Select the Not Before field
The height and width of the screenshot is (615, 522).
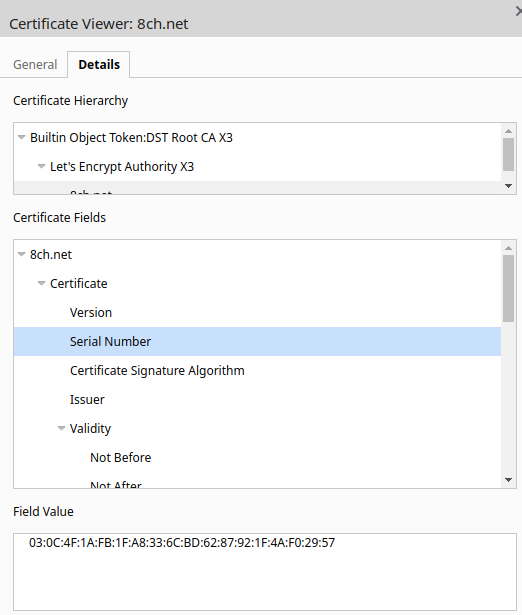pyautogui.click(x=257, y=458)
